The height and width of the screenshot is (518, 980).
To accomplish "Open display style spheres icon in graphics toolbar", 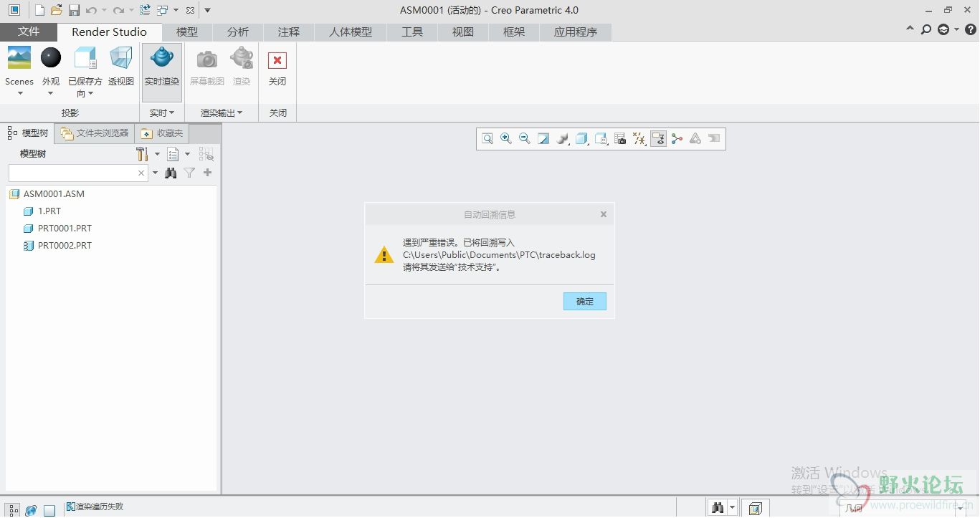I will click(563, 139).
